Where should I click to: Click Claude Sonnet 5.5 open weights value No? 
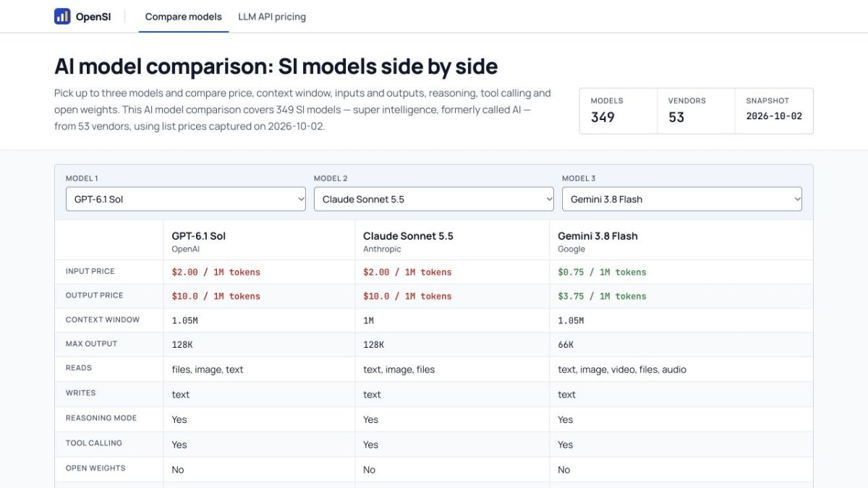(369, 470)
